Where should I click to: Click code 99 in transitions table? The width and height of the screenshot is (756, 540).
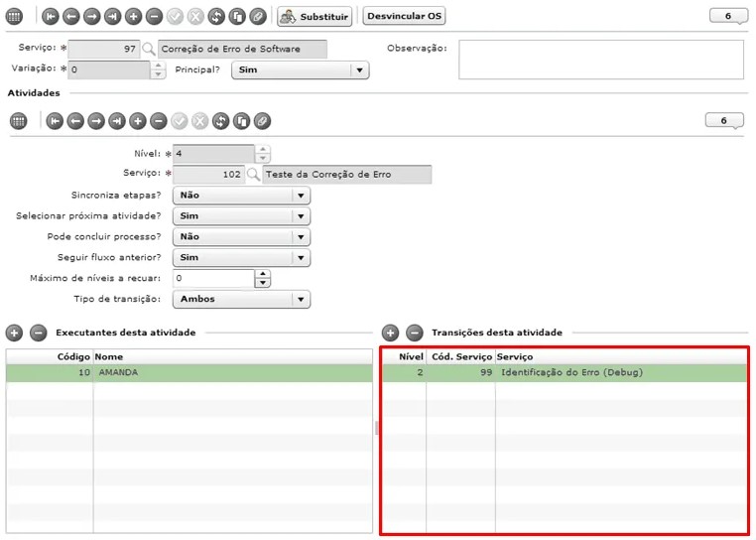pos(486,372)
